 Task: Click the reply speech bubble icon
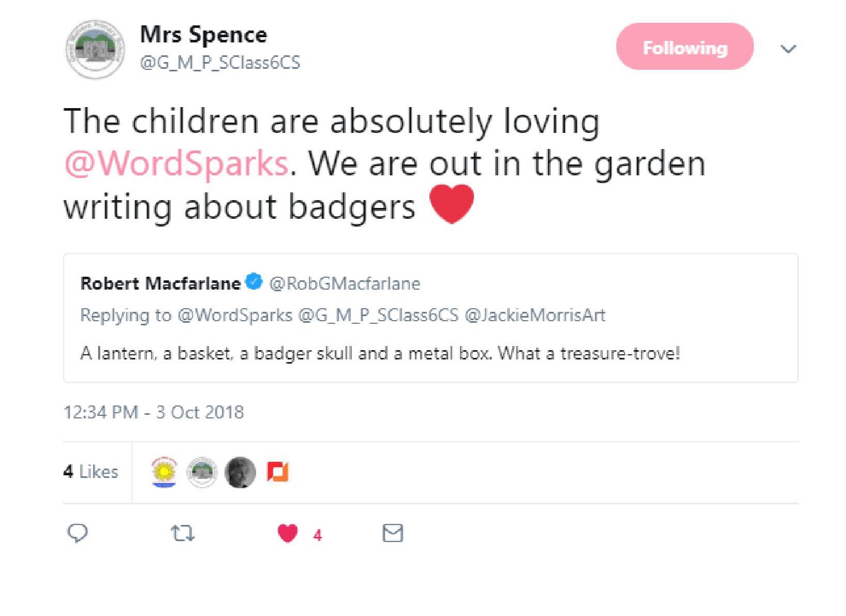(78, 533)
